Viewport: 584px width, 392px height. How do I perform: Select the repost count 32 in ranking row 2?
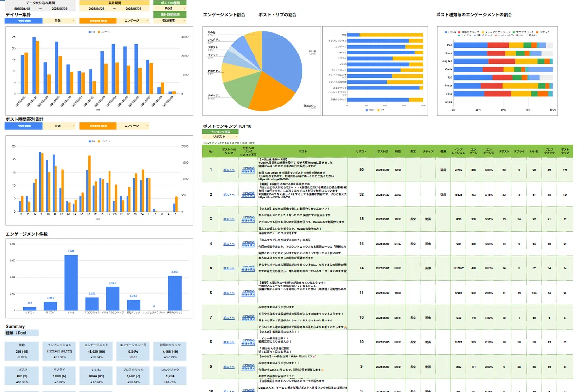[361, 194]
